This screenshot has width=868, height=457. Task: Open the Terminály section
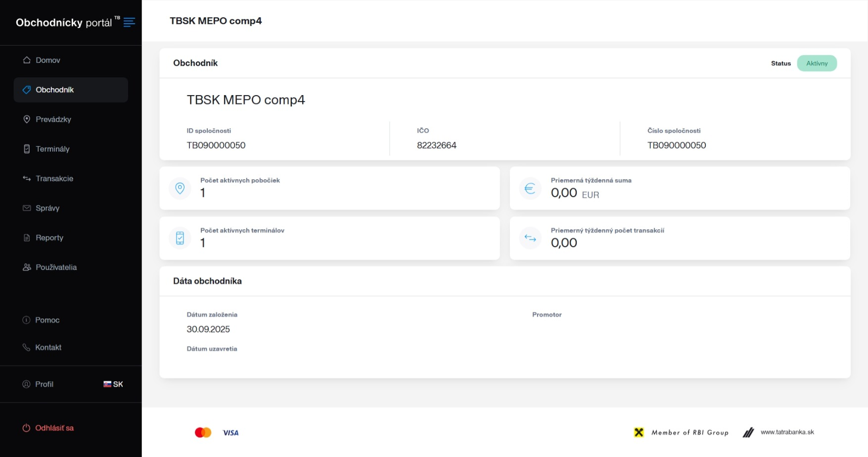pyautogui.click(x=52, y=149)
